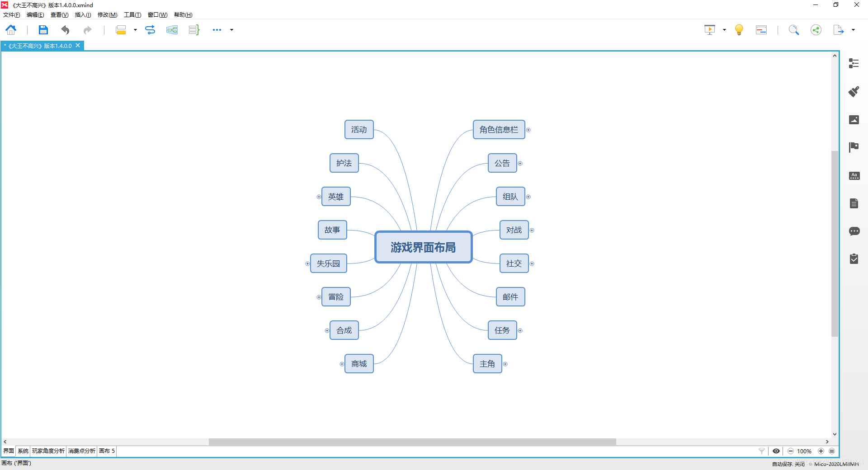
Task: Expand the 英雄 topic
Action: click(x=319, y=197)
